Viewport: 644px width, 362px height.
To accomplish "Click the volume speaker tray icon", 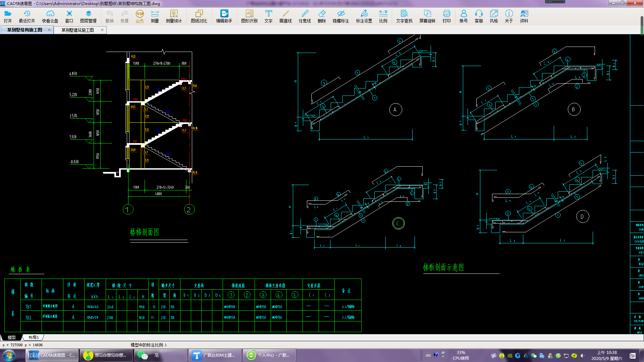I will pyautogui.click(x=582, y=356).
